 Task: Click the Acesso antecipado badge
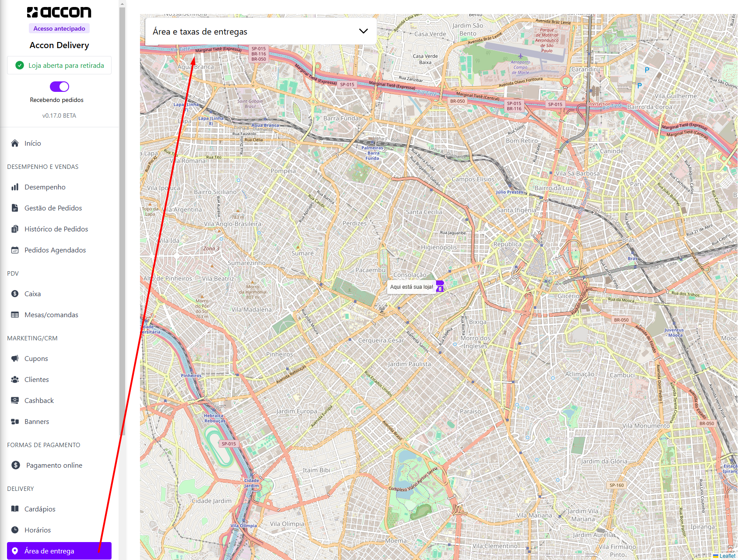click(59, 28)
